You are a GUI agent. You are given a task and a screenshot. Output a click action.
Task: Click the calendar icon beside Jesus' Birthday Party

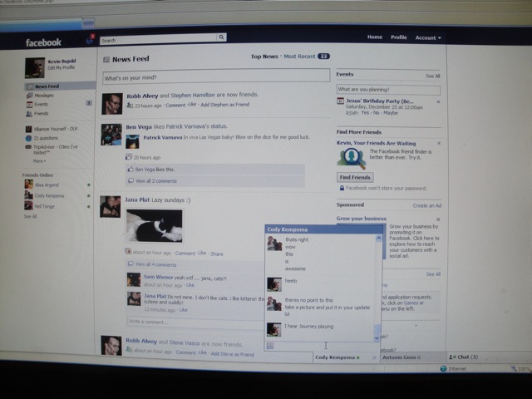coord(340,101)
